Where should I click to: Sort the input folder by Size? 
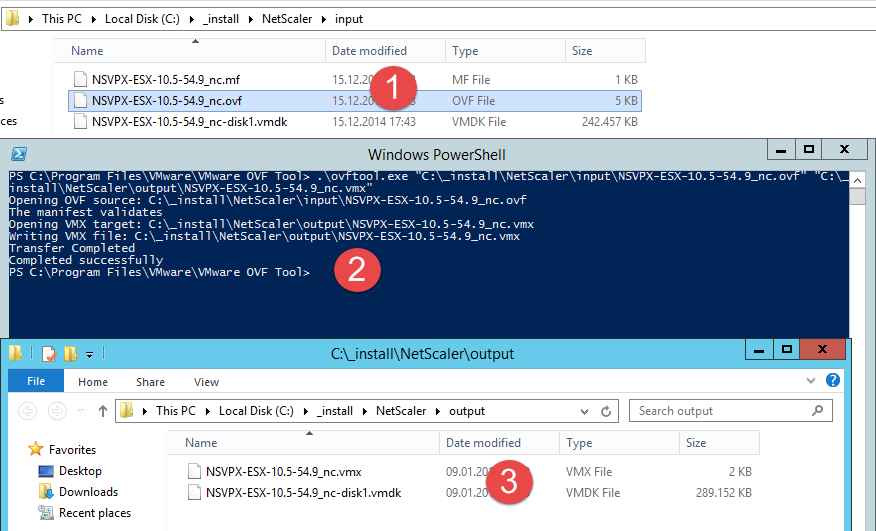606,50
